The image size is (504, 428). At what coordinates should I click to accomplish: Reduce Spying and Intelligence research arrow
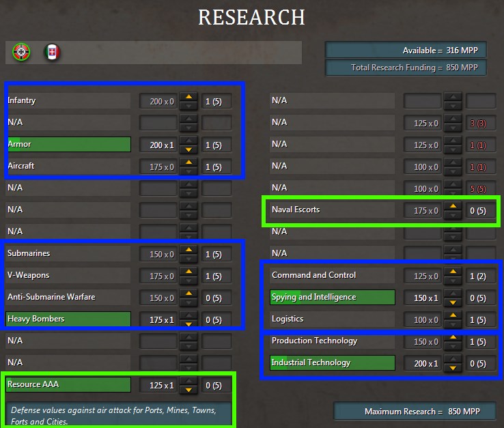coord(453,302)
